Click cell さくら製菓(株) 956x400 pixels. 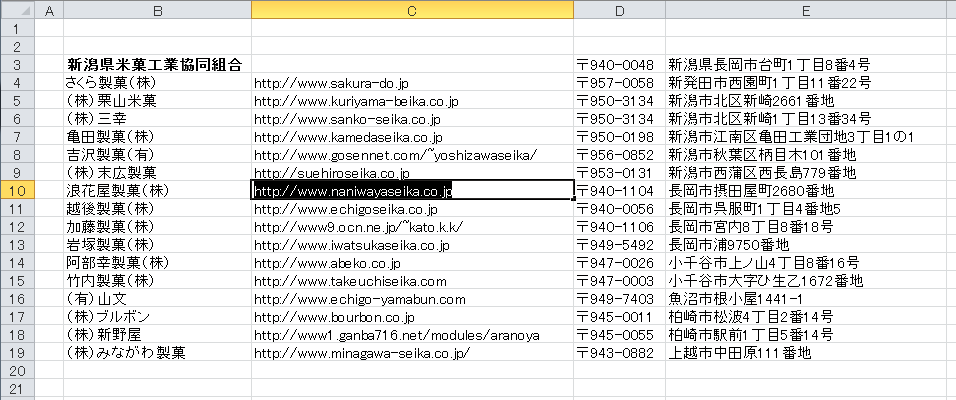point(157,83)
